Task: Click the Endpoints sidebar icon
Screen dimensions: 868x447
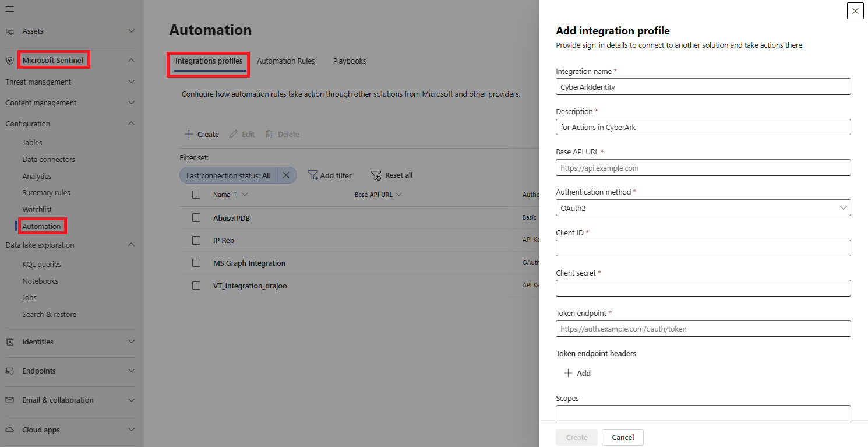Action: pos(10,371)
